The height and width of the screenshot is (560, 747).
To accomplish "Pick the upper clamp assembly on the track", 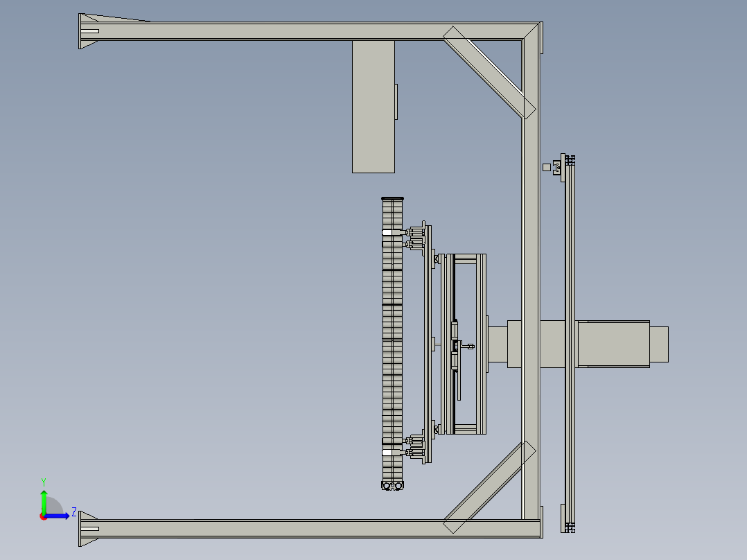I will coord(416,238).
